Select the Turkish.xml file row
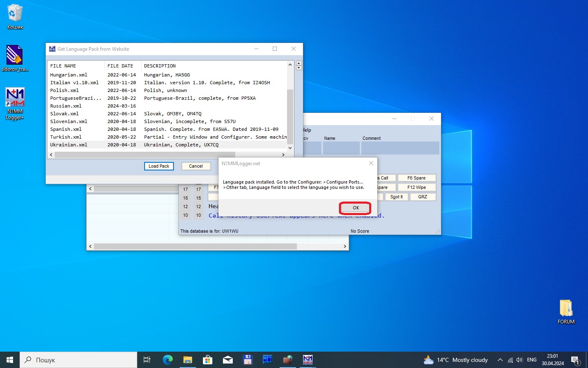 167,137
